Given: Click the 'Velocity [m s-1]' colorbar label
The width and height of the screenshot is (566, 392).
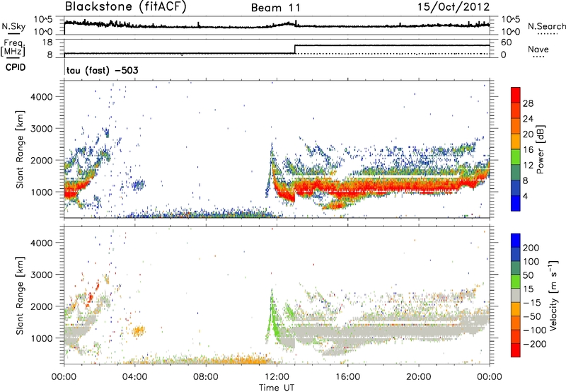Looking at the screenshot, I should 553,295.
